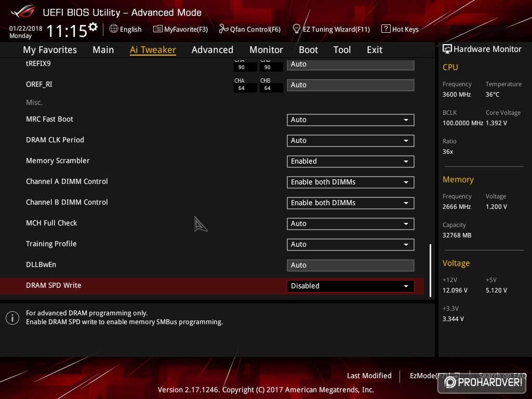Click the globe language icon
Screen dimensions: 532x399
114,29
